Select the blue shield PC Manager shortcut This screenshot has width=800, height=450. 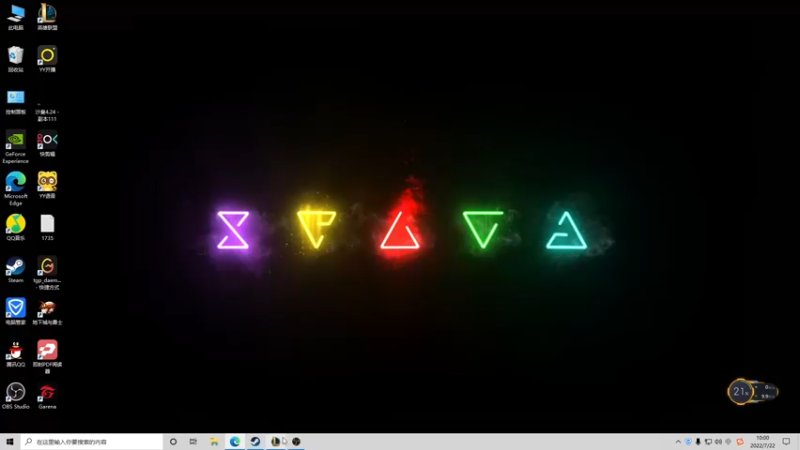coord(16,312)
